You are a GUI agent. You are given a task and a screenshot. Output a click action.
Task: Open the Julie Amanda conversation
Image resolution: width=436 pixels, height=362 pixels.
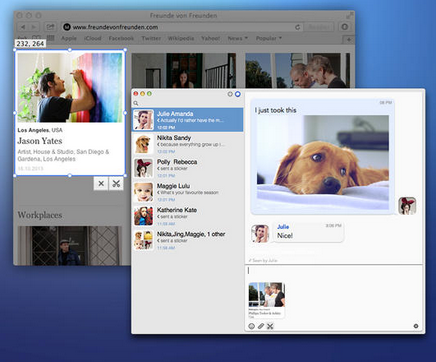188,120
